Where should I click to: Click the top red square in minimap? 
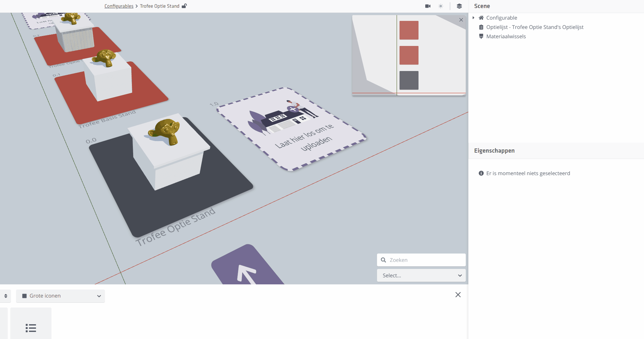point(409,30)
